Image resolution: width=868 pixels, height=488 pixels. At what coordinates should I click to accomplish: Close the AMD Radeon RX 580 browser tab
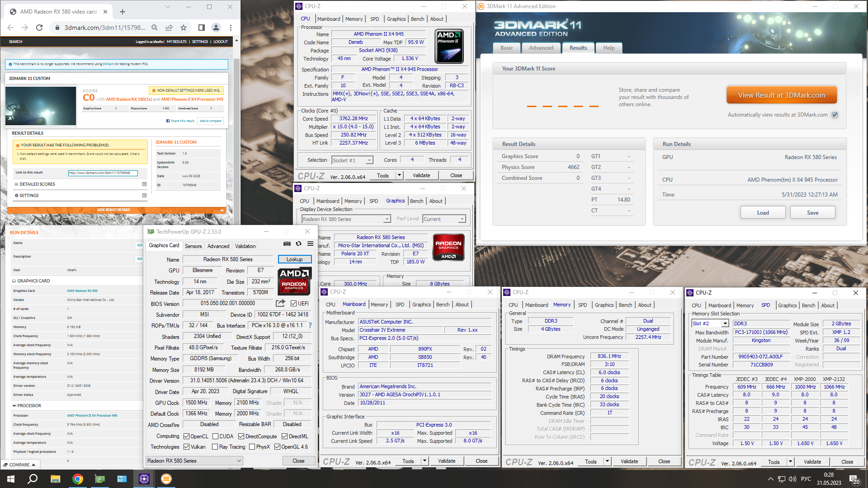pyautogui.click(x=105, y=12)
